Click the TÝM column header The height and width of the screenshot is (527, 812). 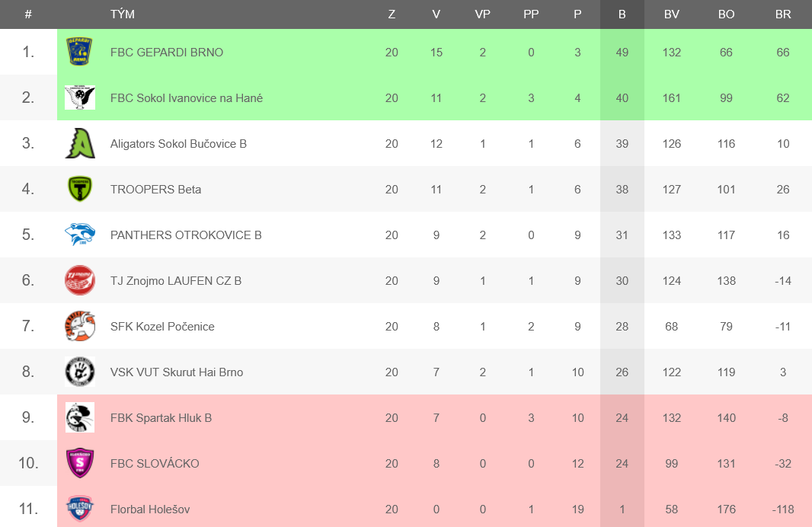pos(122,14)
